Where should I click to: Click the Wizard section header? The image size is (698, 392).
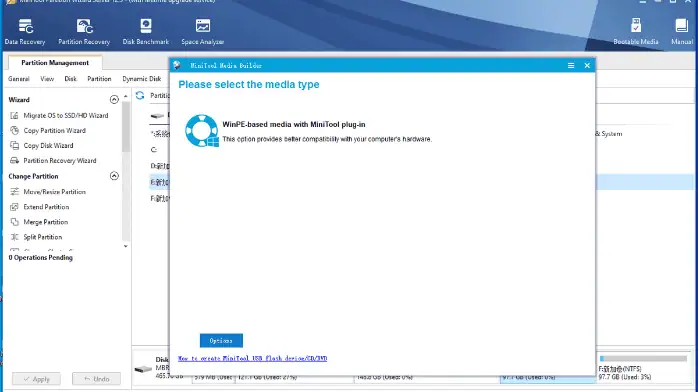19,100
